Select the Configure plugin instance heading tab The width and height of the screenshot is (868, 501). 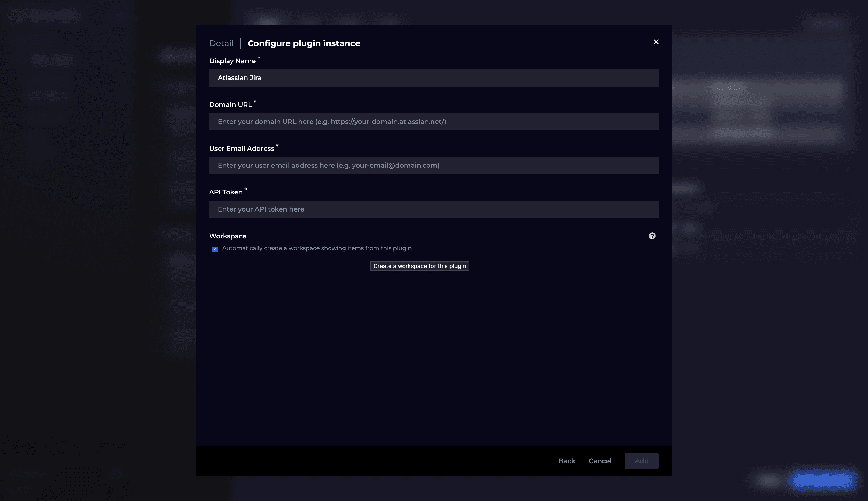pos(304,43)
